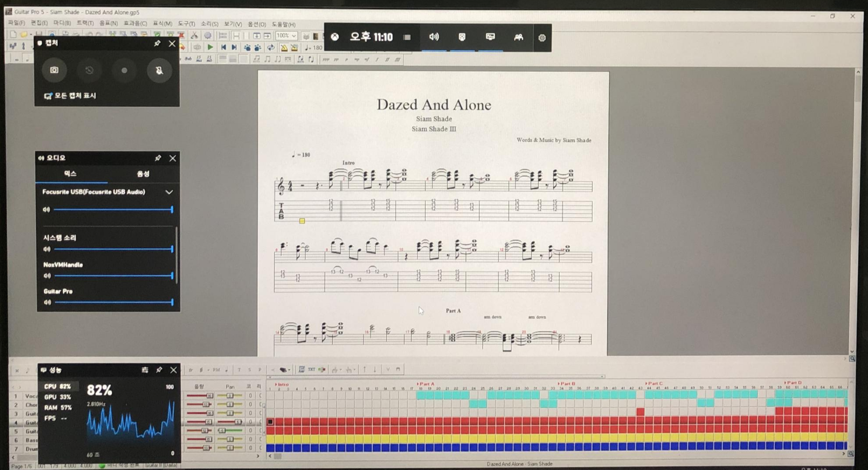Adjust the NoxVMHandle volume slider
The image size is (868, 470).
tap(113, 276)
